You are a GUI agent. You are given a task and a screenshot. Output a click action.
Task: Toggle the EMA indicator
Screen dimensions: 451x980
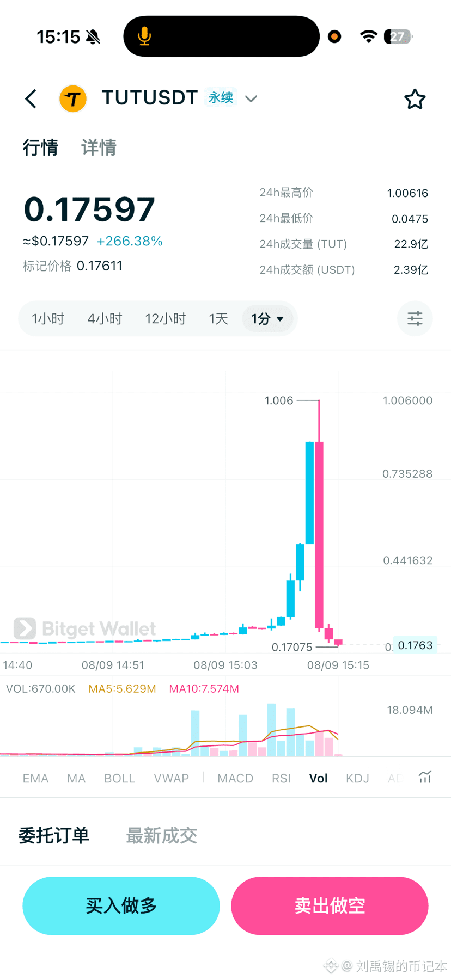35,778
